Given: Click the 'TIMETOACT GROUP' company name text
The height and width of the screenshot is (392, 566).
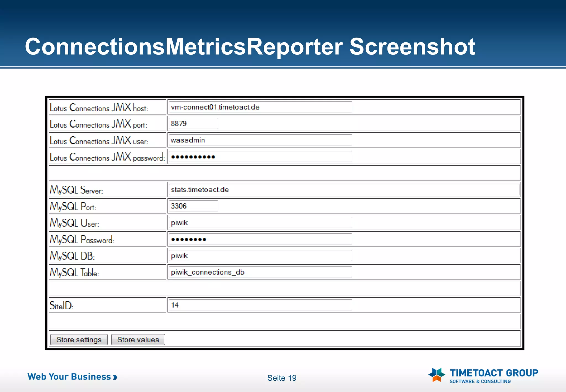Looking at the screenshot, I should pyautogui.click(x=494, y=373).
